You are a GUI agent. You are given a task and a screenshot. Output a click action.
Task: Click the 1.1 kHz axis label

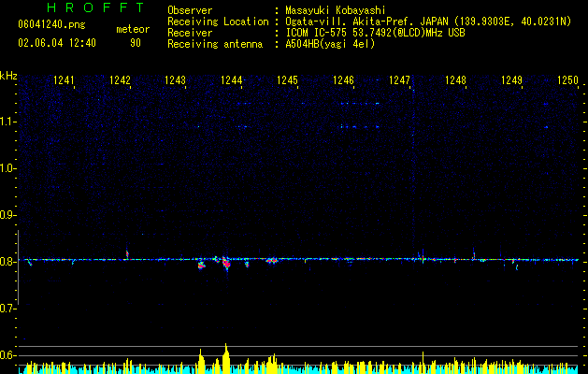pyautogui.click(x=8, y=122)
